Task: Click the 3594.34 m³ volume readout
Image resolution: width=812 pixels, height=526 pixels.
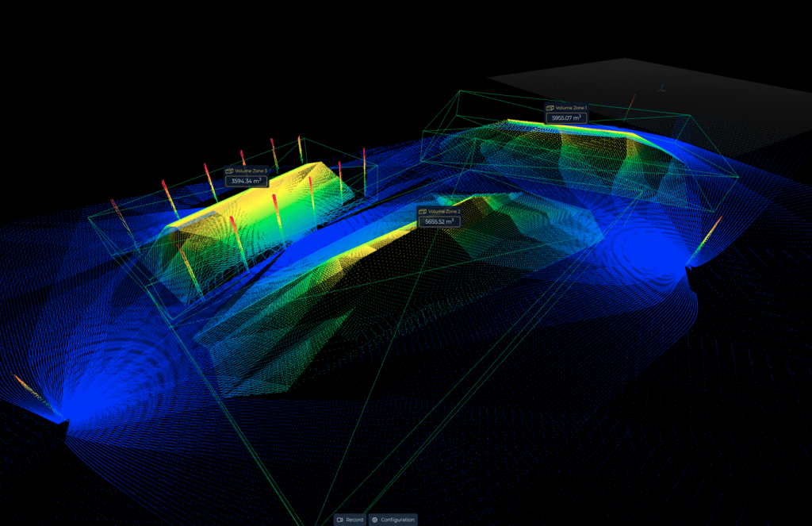Action: [246, 181]
